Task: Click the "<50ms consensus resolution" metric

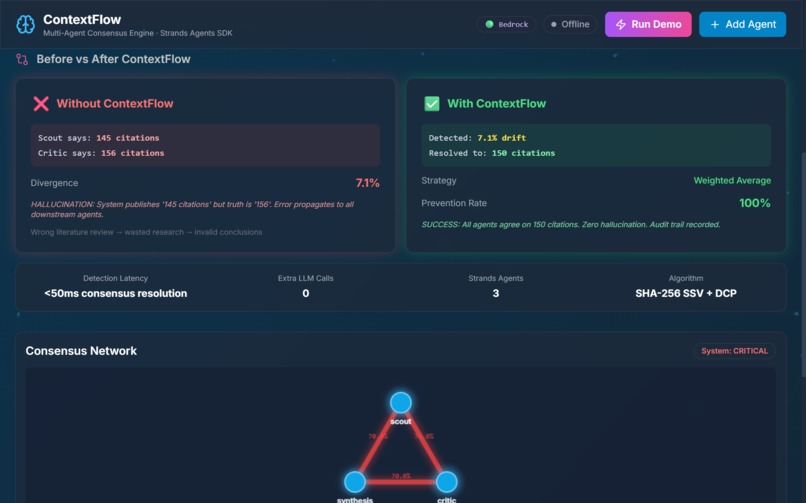Action: point(116,293)
